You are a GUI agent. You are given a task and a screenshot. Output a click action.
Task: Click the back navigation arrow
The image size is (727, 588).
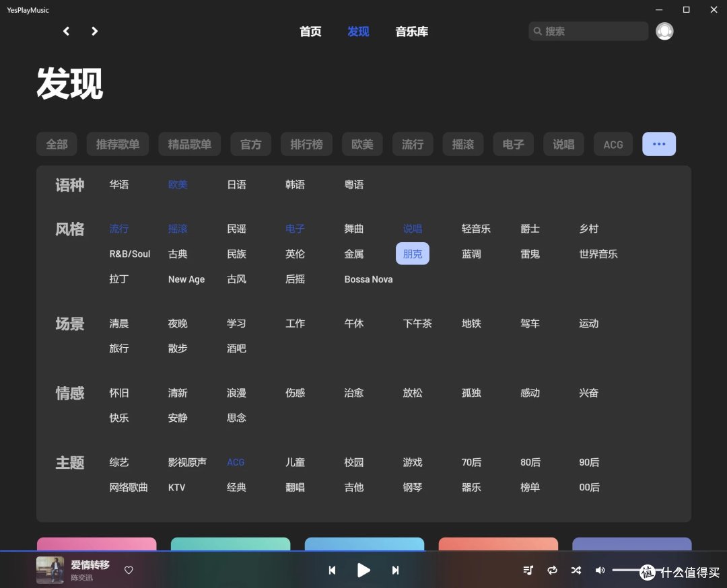tap(65, 31)
